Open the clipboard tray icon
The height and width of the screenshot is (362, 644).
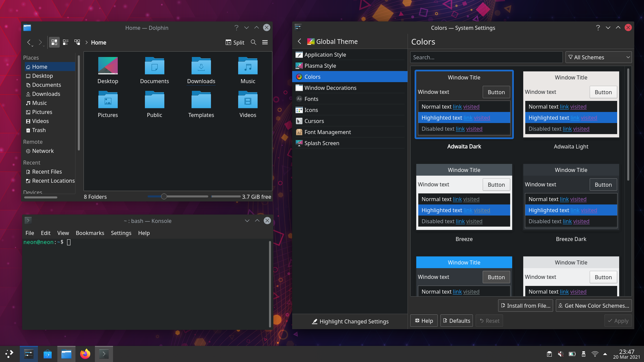(549, 354)
